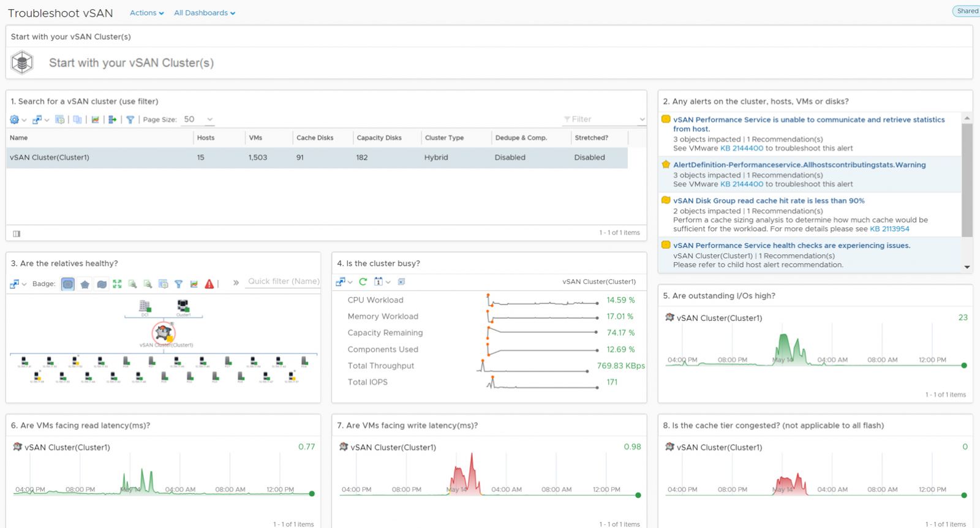Click the Quick filter (Name) field

[283, 281]
